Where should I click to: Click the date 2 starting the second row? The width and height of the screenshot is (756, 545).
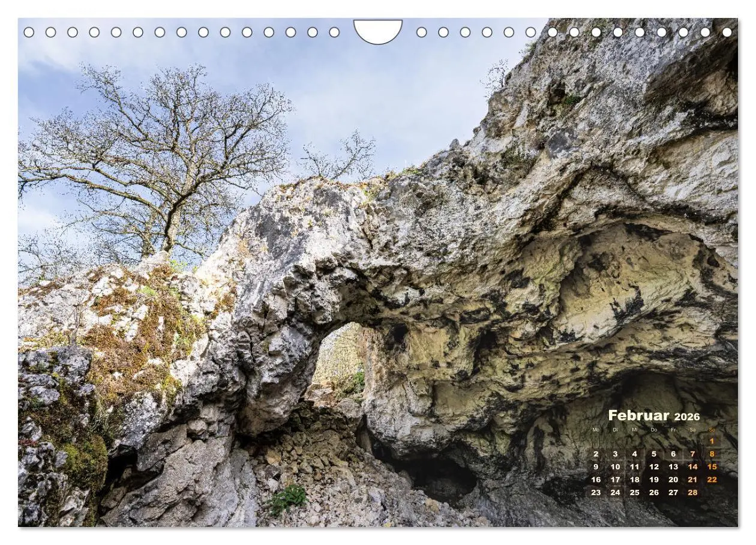595,453
